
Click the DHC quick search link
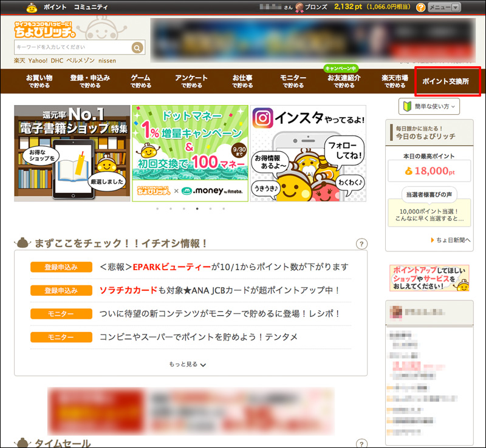pyautogui.click(x=57, y=61)
